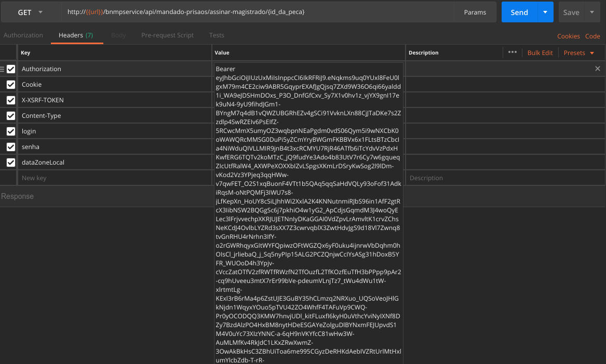
Task: Open the Params editor
Action: point(475,12)
